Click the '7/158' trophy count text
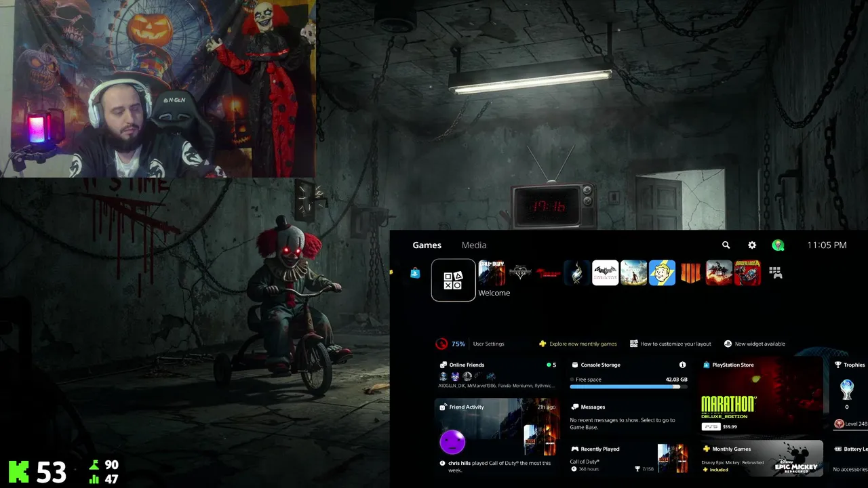Image resolution: width=868 pixels, height=488 pixels. click(646, 469)
